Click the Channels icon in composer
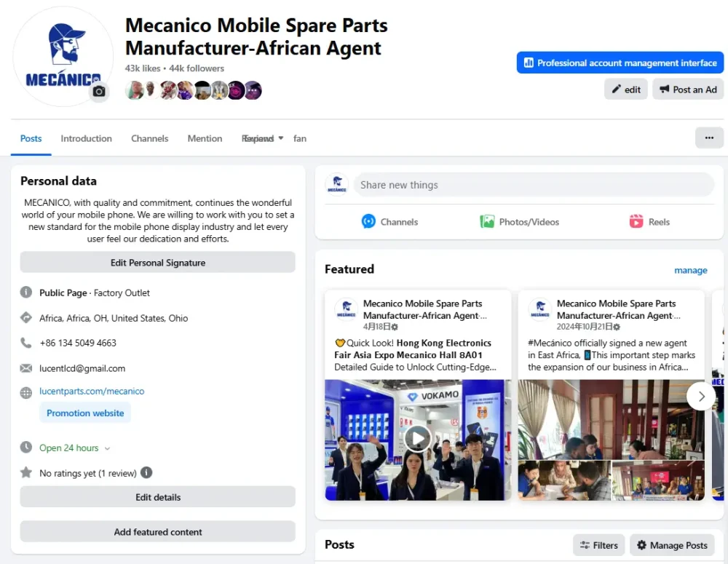The height and width of the screenshot is (564, 728). point(368,221)
